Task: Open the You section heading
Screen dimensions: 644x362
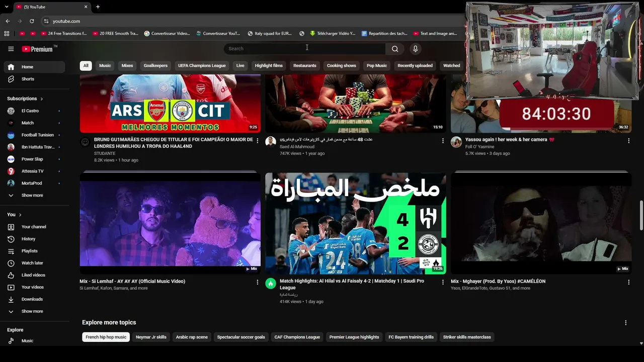Action: coord(14,215)
